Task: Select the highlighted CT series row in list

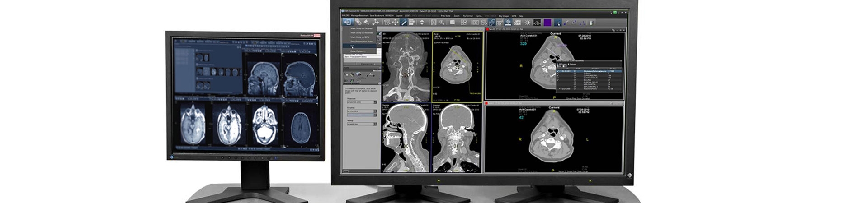Action: [589, 71]
